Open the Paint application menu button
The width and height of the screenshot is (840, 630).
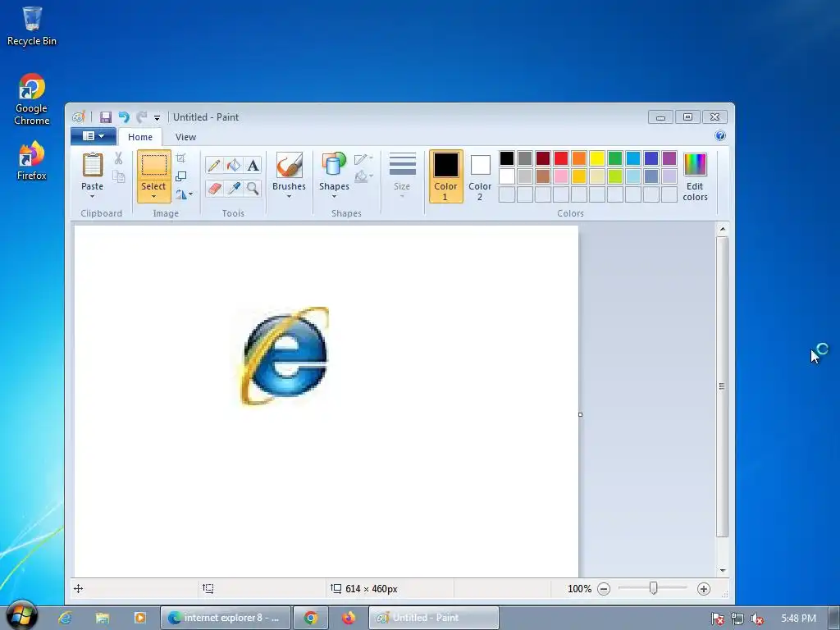(94, 136)
